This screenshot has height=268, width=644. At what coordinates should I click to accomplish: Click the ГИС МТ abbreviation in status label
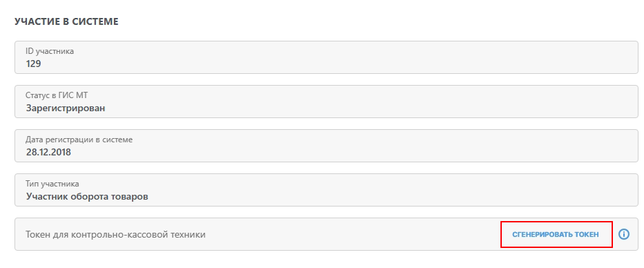point(74,95)
